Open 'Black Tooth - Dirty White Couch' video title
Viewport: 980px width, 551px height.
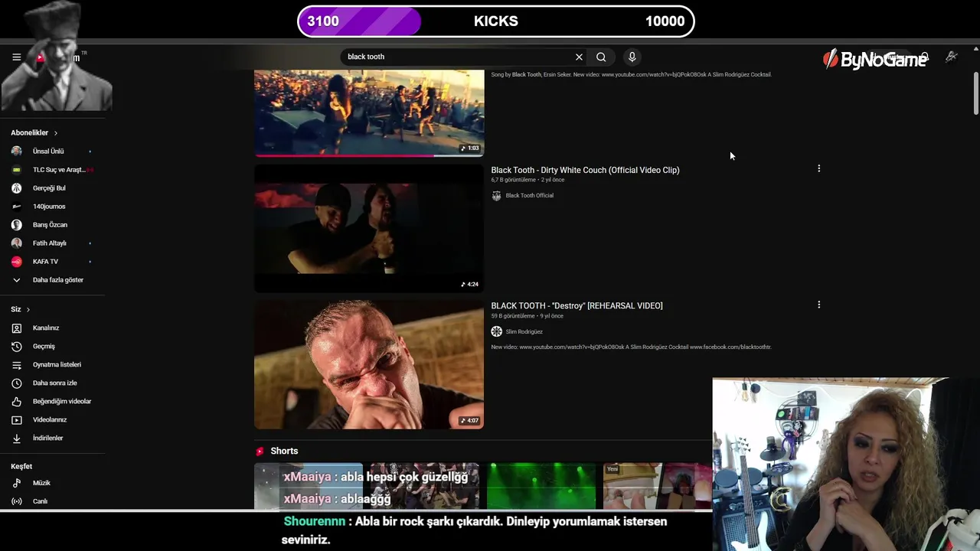(x=585, y=170)
